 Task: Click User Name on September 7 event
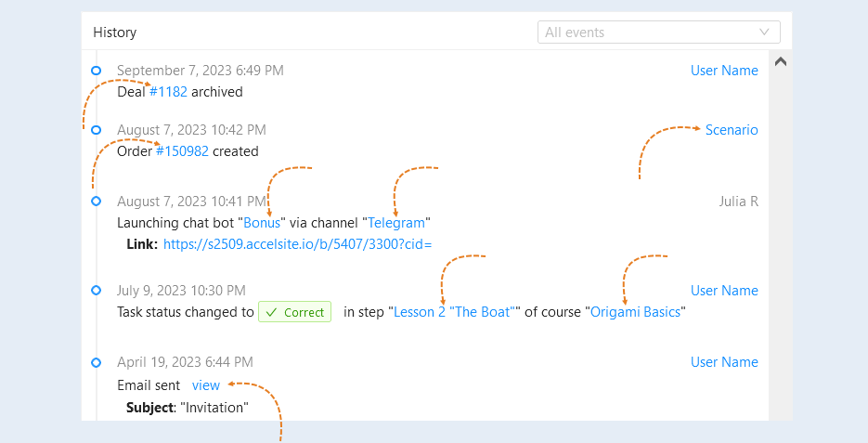coord(724,71)
